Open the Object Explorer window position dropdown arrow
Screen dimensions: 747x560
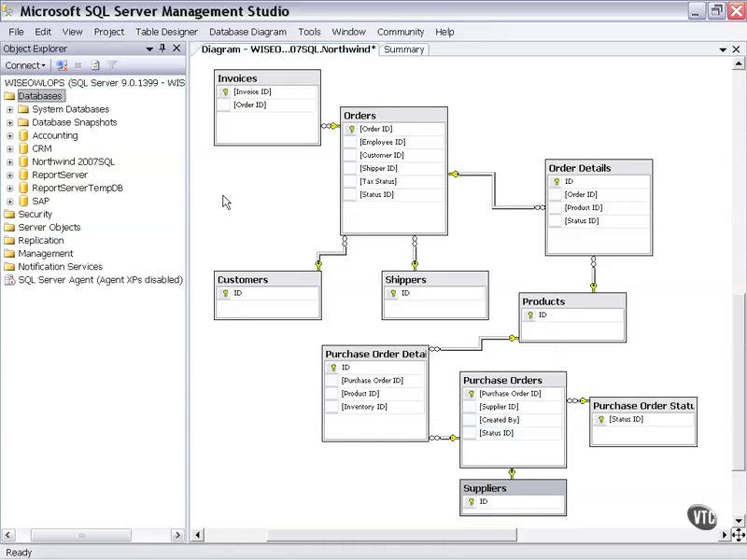coord(149,49)
